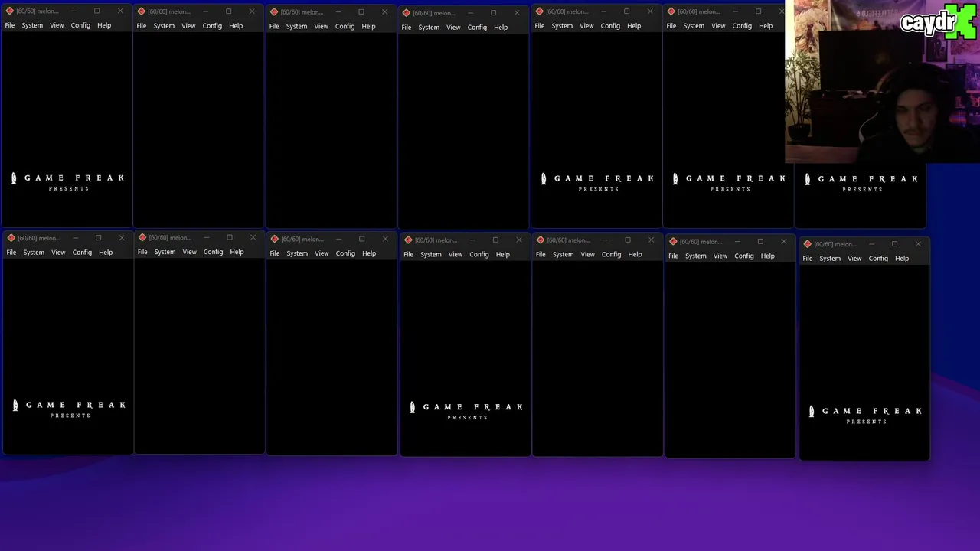
Task: Open View menu in bottom-row seventh melonDS window
Action: click(854, 259)
